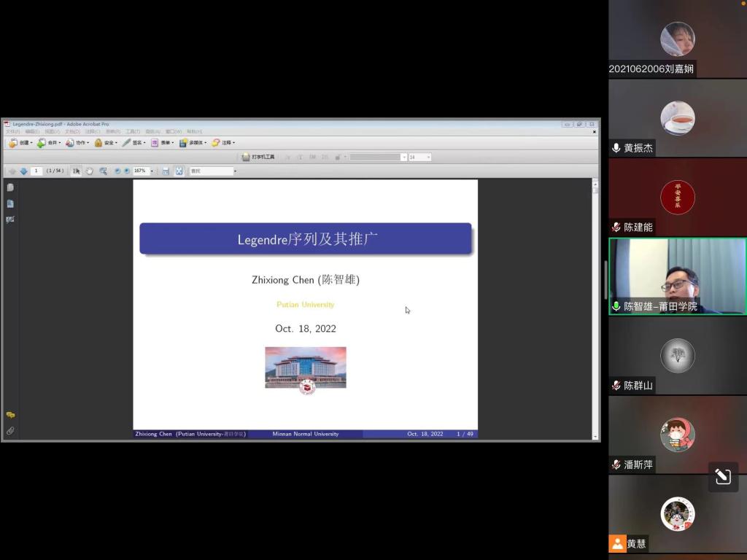The width and height of the screenshot is (747, 560).
Task: Click the page number input field
Action: click(36, 171)
